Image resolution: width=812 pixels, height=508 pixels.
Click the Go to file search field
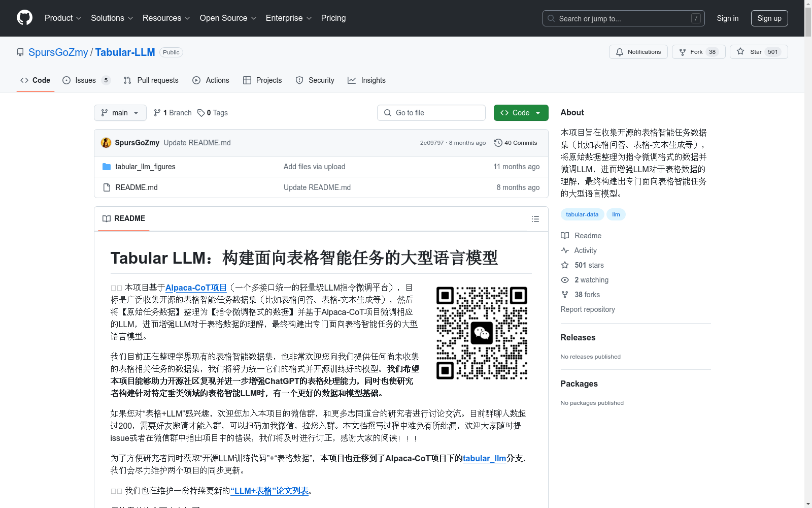pos(431,113)
